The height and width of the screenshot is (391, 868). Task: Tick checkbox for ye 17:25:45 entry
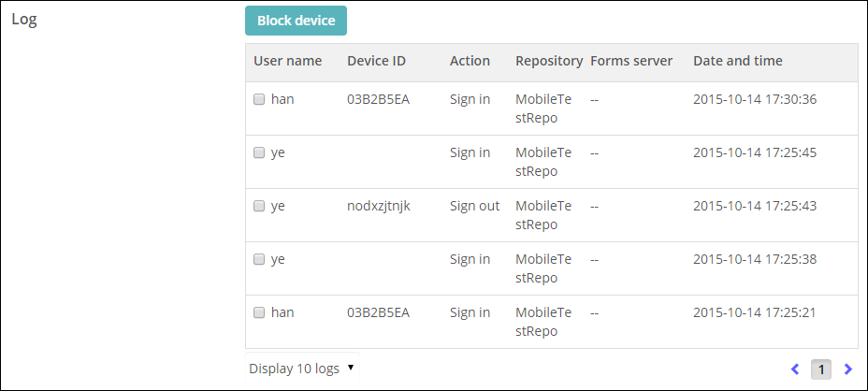[x=259, y=152]
